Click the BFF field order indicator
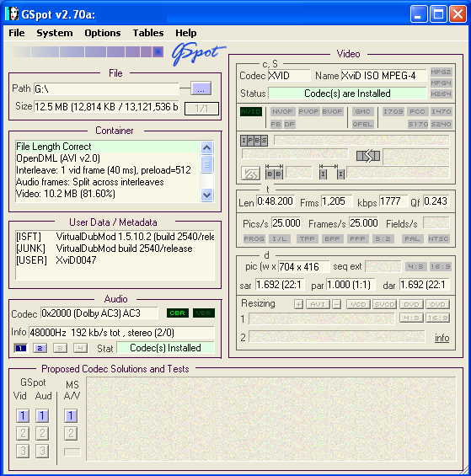This screenshot has height=476, width=471. 332,239
